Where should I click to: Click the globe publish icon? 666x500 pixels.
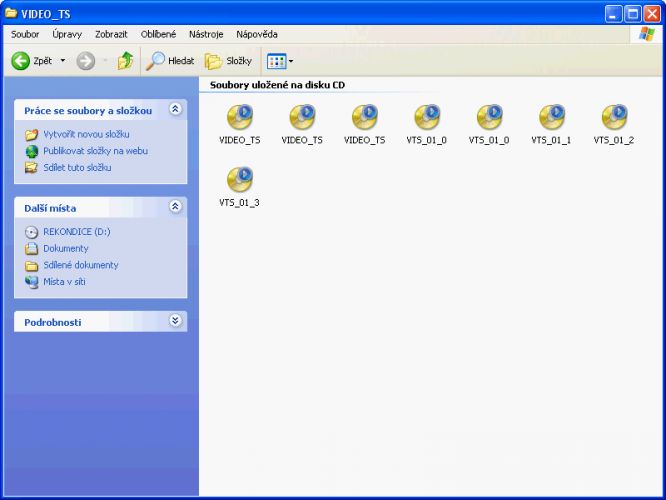point(31,151)
